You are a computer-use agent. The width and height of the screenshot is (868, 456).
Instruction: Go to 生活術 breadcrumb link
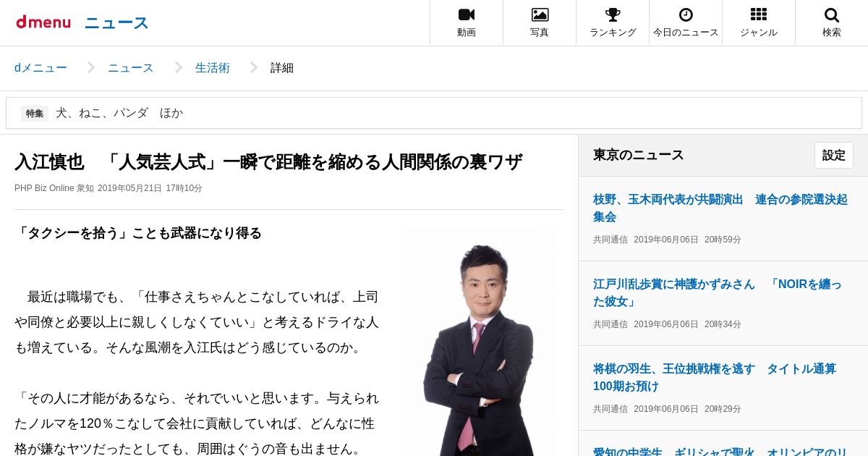(213, 68)
